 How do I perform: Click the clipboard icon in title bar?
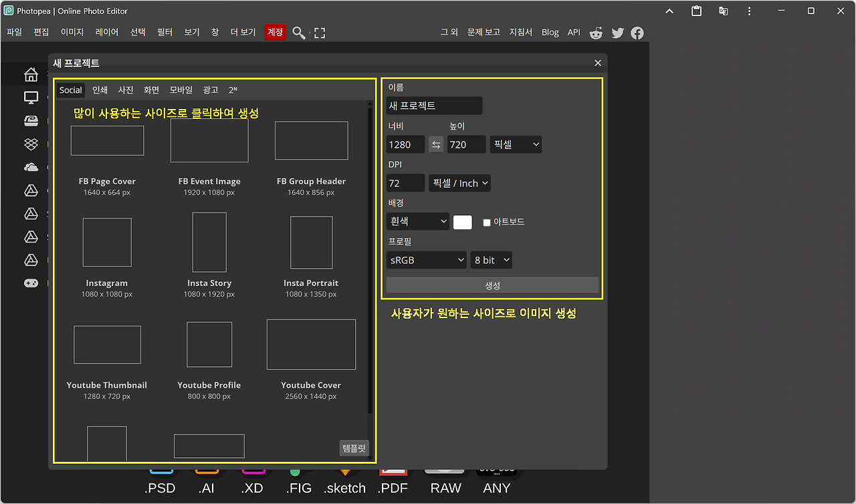coord(696,11)
